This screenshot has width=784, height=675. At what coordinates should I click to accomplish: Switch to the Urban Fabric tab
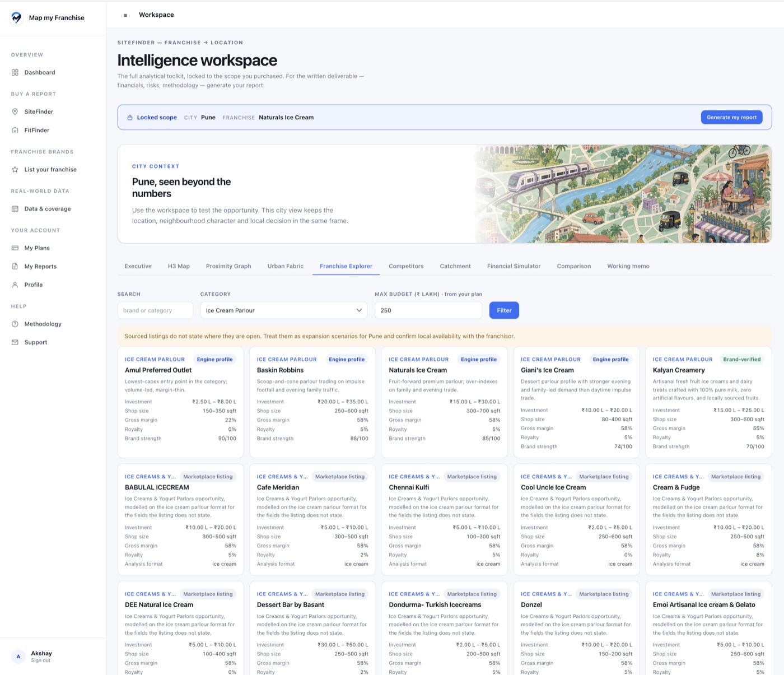click(x=286, y=266)
